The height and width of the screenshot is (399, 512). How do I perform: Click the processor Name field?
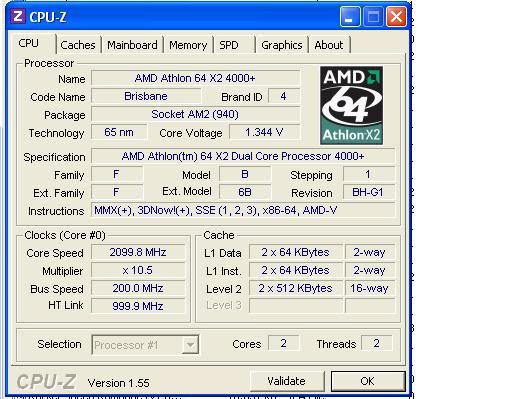[x=195, y=78]
